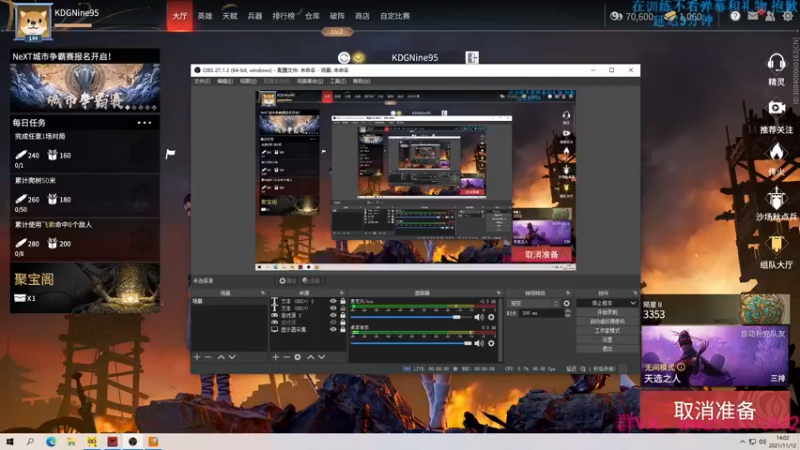Open OBS 视图 menu

[248, 81]
